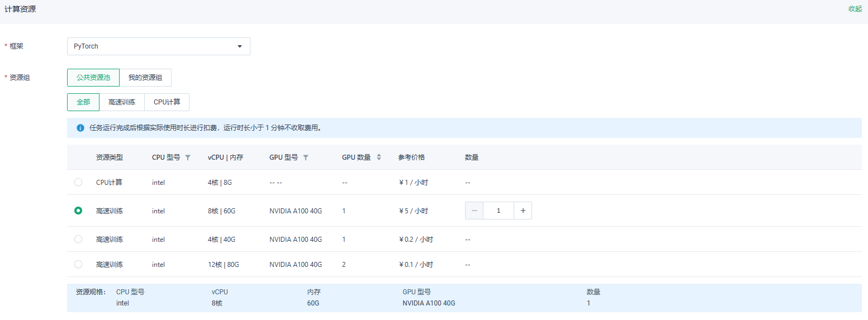This screenshot has width=868, height=320.
Task: Click the blue info icon in notice
Action: pyautogui.click(x=80, y=128)
